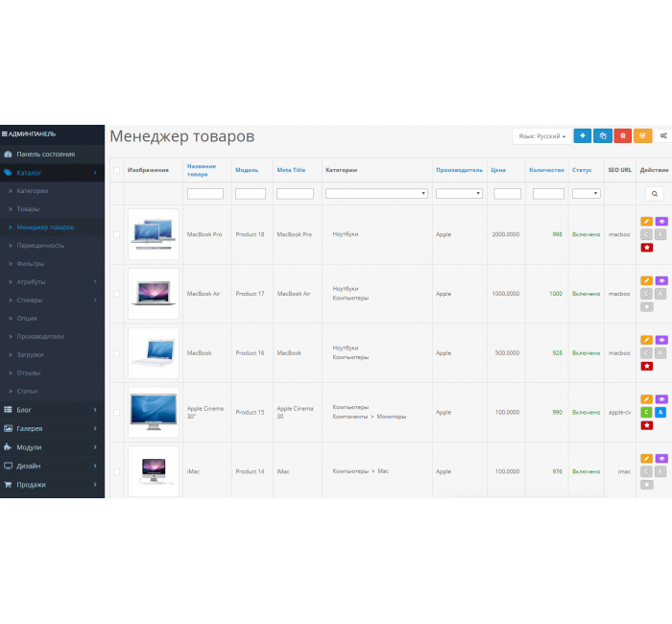Click the Панель состояния dashboard icon
This screenshot has height=624, width=672.
click(8, 155)
